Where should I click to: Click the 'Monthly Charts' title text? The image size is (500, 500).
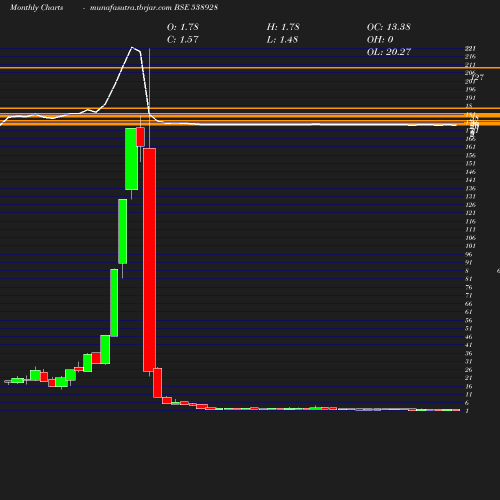click(36, 7)
